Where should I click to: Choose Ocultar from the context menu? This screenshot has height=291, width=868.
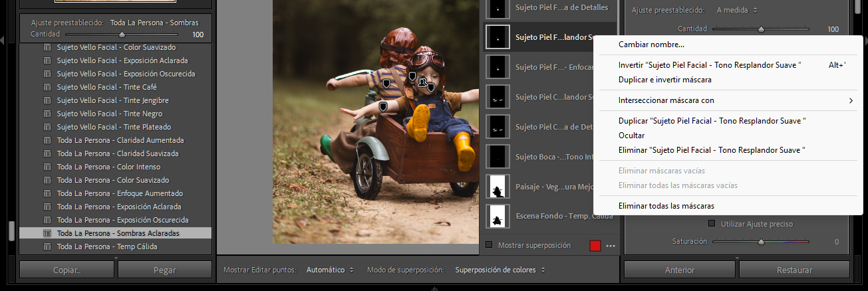point(631,136)
